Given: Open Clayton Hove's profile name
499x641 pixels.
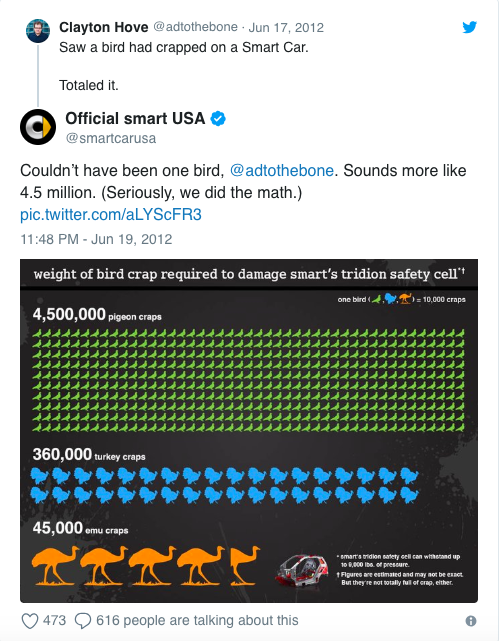Looking at the screenshot, I should pyautogui.click(x=103, y=27).
